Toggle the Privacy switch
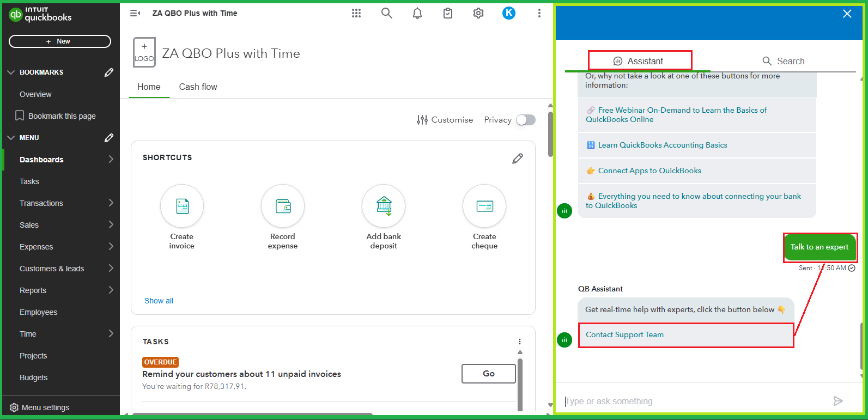868x420 pixels. (526, 120)
